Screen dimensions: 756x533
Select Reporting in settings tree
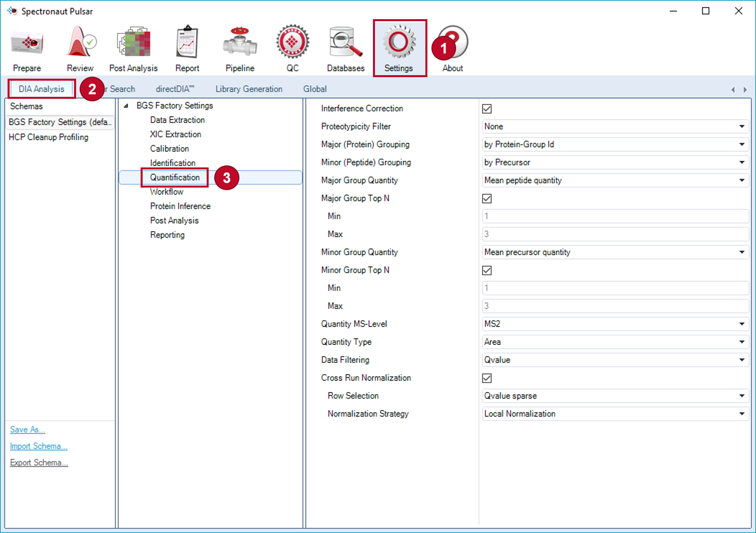pyautogui.click(x=167, y=235)
